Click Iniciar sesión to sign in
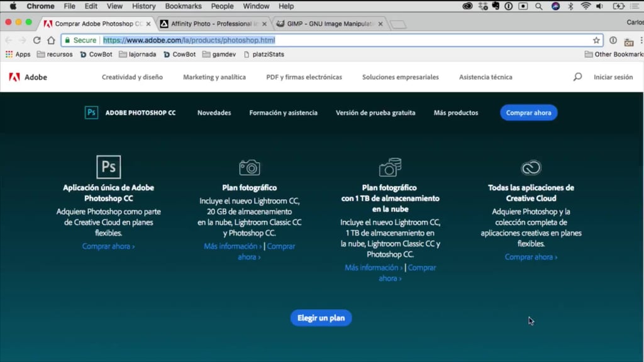This screenshot has height=362, width=644. 613,77
